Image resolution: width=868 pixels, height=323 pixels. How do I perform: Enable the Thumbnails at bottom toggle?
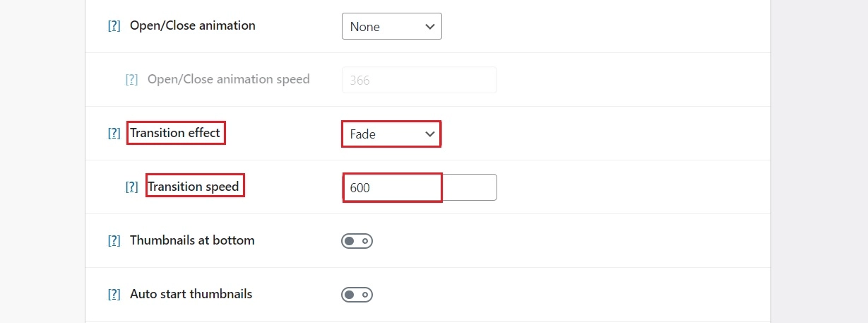point(357,241)
